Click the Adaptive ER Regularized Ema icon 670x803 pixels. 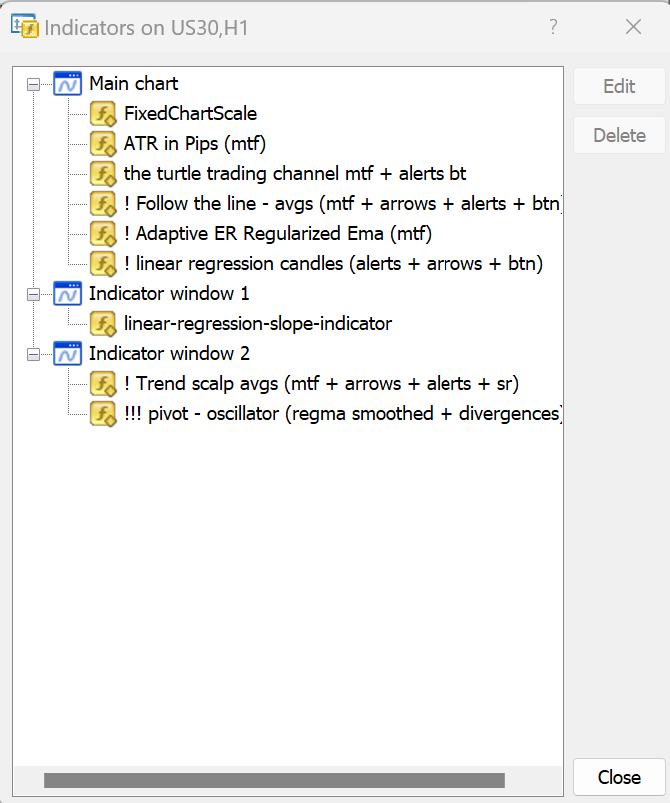[x=103, y=234]
